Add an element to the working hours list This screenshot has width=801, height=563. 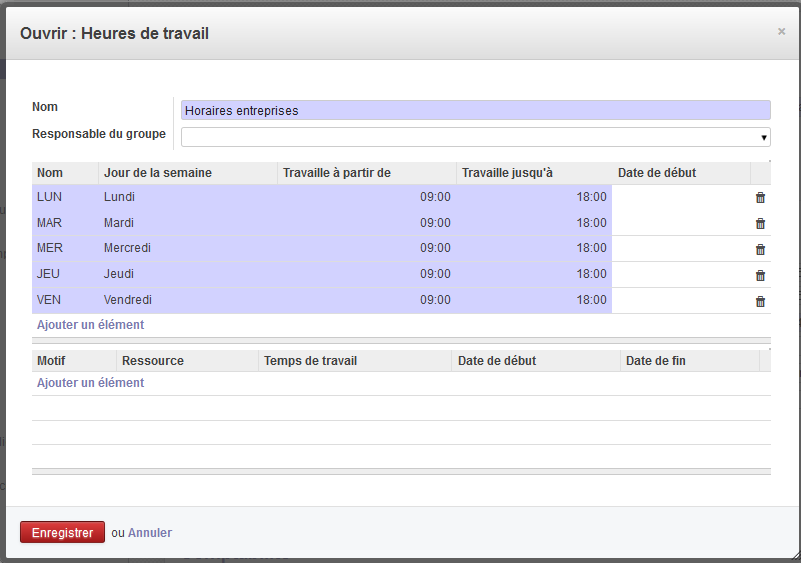(90, 325)
